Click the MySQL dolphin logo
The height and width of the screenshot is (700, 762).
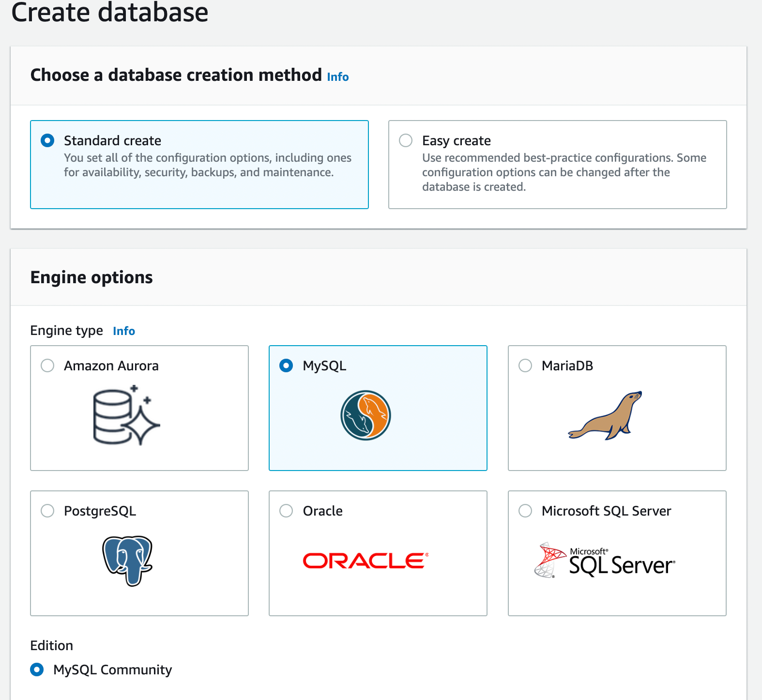[366, 415]
